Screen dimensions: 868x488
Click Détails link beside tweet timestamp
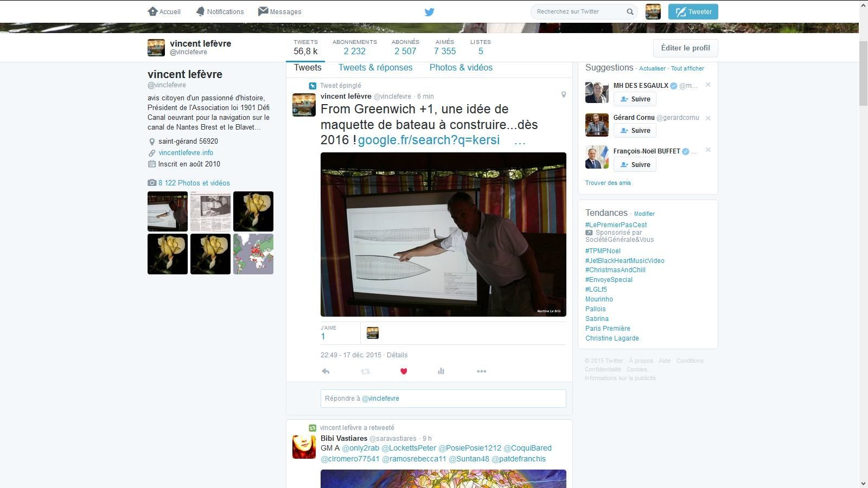[x=397, y=355]
